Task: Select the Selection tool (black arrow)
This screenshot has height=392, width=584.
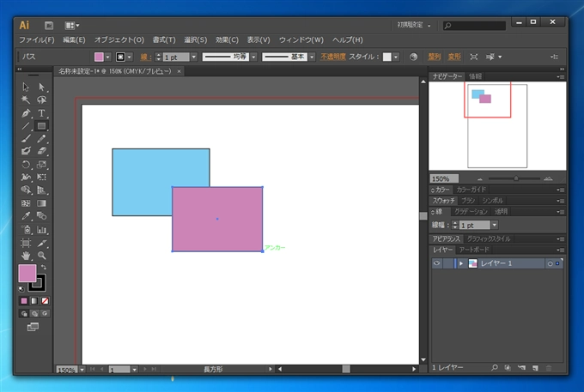Action: point(26,87)
